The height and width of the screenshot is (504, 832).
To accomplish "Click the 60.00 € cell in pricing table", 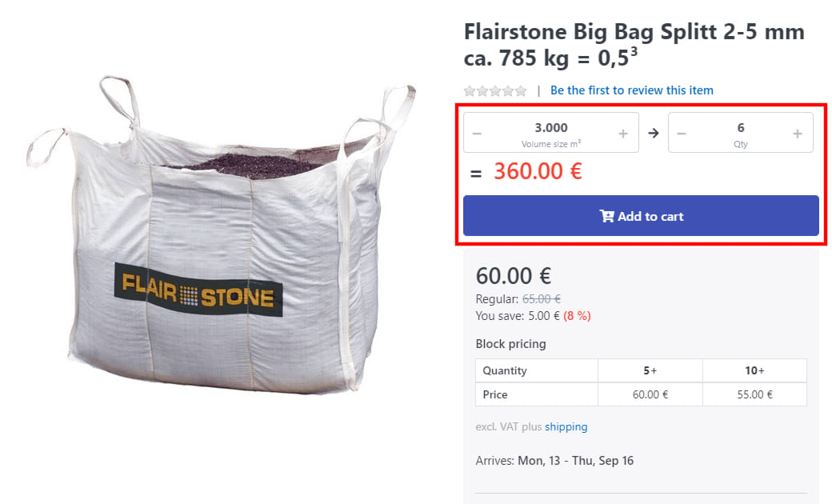I will pyautogui.click(x=650, y=394).
